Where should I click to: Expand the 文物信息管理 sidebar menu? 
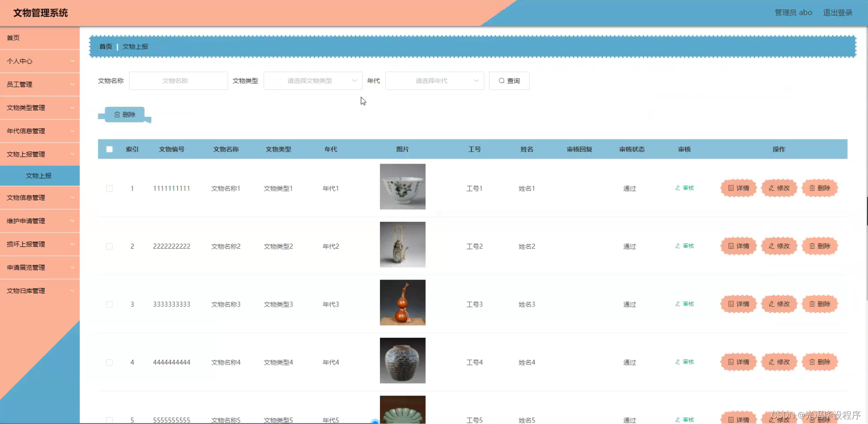point(40,198)
